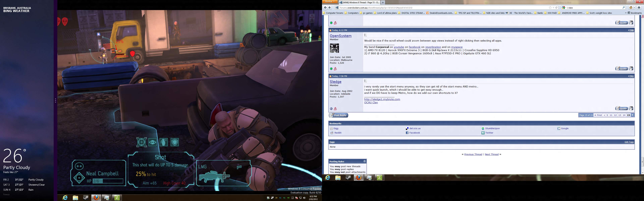Open File Explorer on left taskbar

point(75,198)
